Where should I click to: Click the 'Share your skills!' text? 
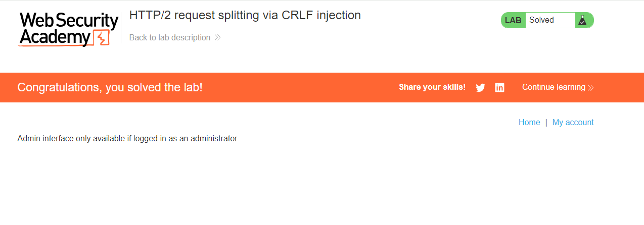(432, 87)
